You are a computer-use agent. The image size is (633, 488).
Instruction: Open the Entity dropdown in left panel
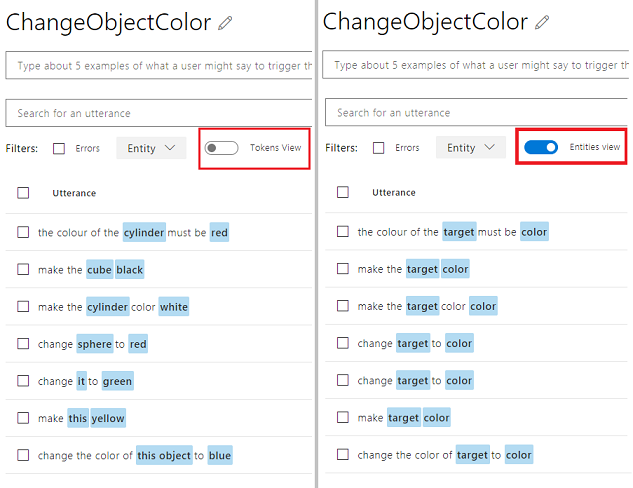pyautogui.click(x=151, y=148)
